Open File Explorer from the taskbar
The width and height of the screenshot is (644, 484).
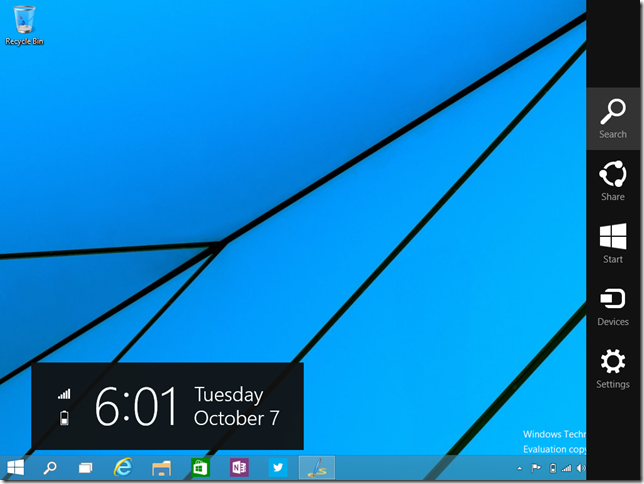(x=161, y=468)
